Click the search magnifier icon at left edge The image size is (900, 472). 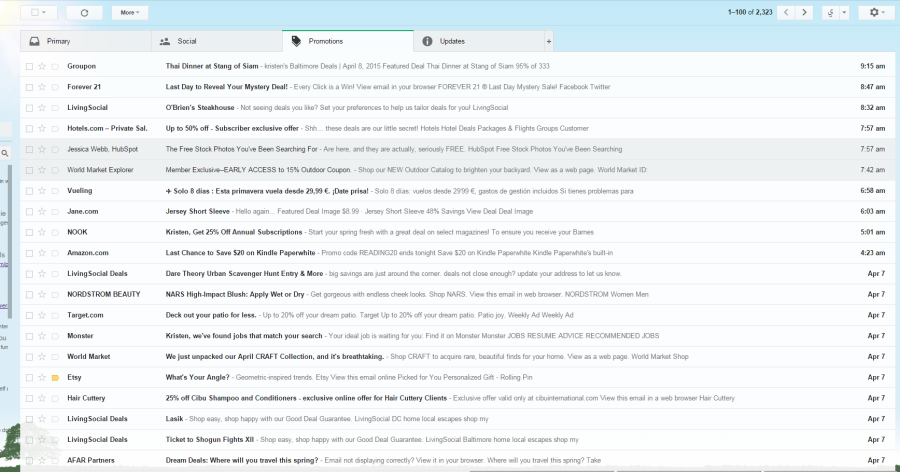pyautogui.click(x=5, y=153)
